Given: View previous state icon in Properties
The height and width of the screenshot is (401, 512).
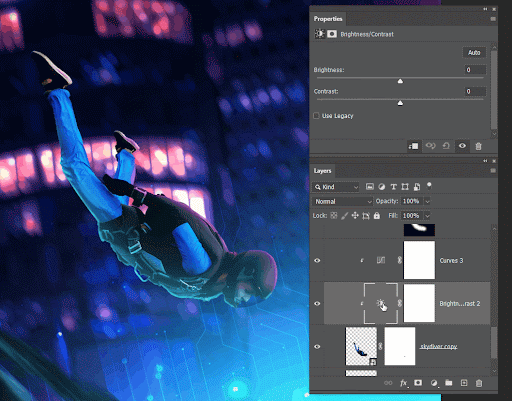Looking at the screenshot, I should coord(430,146).
